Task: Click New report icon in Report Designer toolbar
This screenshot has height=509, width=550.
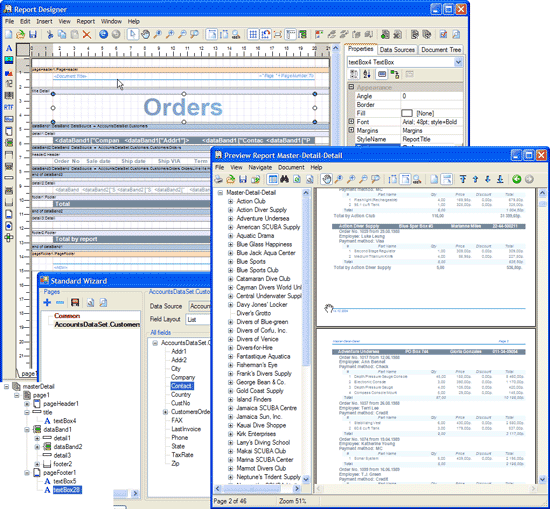Action: [8, 34]
